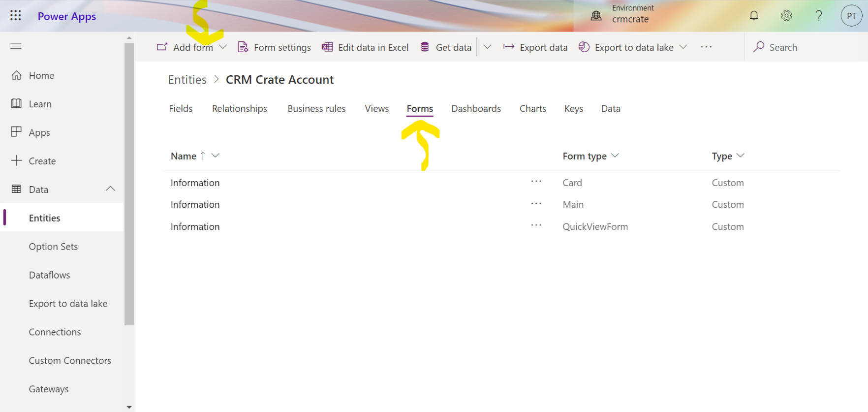Open options ellipsis for Card form row
The height and width of the screenshot is (412, 868).
pyautogui.click(x=536, y=182)
